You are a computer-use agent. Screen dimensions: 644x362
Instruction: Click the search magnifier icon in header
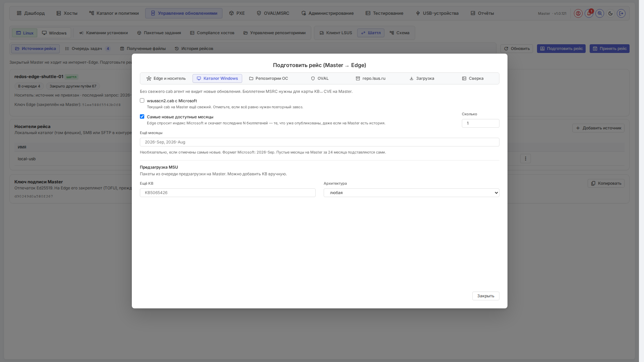(x=600, y=13)
